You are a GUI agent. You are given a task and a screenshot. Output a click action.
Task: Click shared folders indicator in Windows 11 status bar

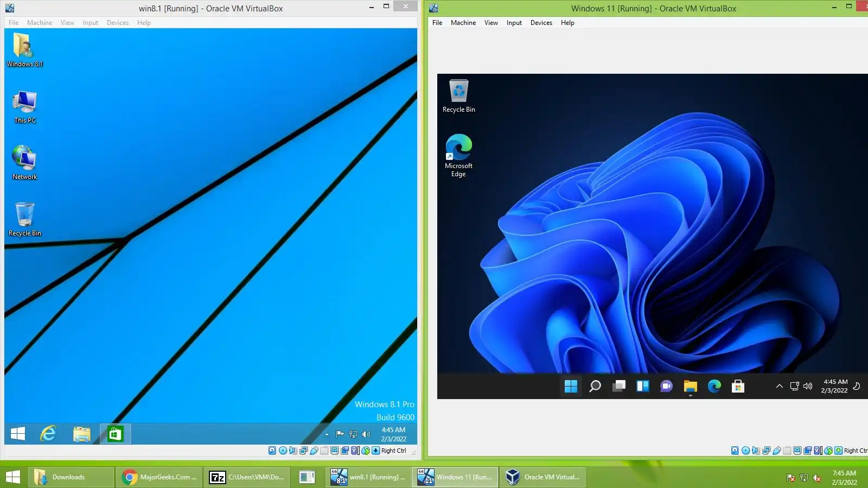pyautogui.click(x=787, y=451)
